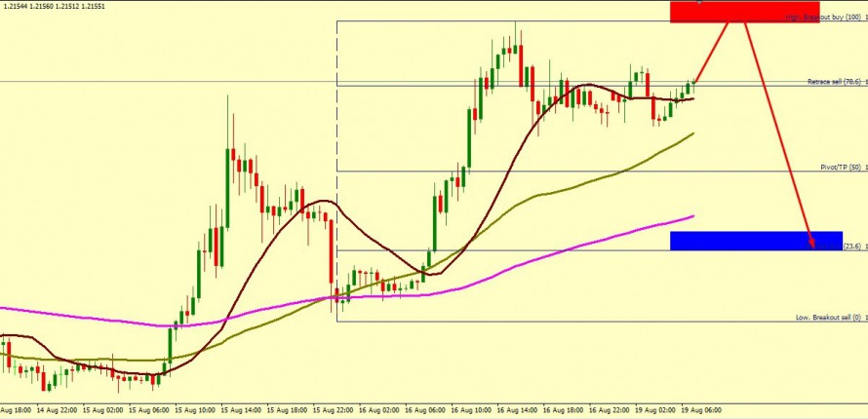The height and width of the screenshot is (419, 868).
Task: Click the vertical dashed Fibonacci anchor line
Action: 336,146
